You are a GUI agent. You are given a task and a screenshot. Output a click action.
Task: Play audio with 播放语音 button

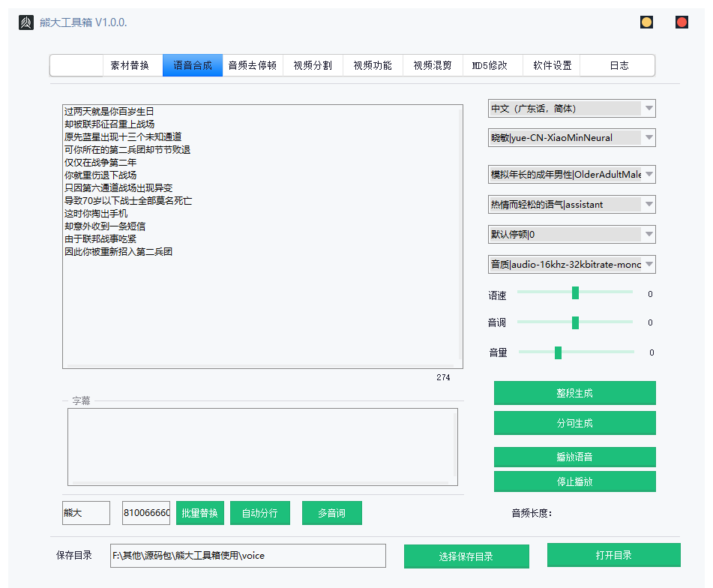tap(574, 457)
